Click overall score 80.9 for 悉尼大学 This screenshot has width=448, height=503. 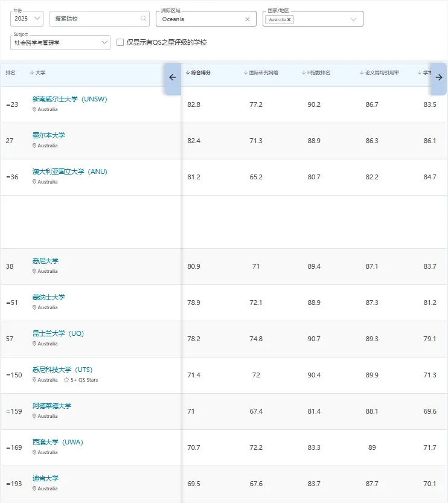pos(194,266)
